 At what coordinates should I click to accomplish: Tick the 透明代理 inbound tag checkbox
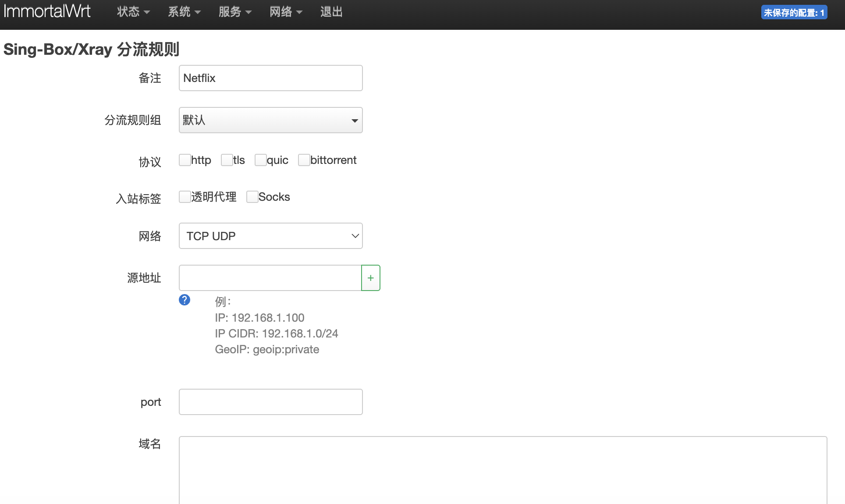pos(185,197)
